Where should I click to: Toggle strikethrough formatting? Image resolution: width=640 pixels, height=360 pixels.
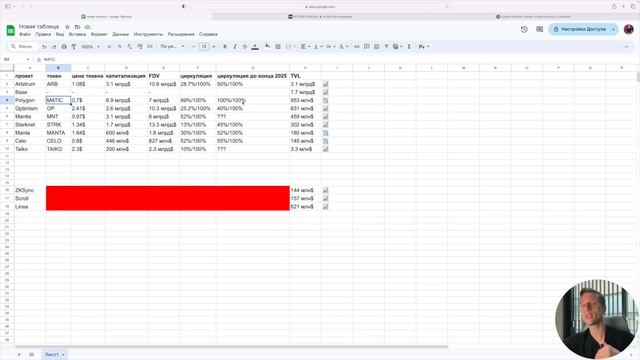point(245,47)
